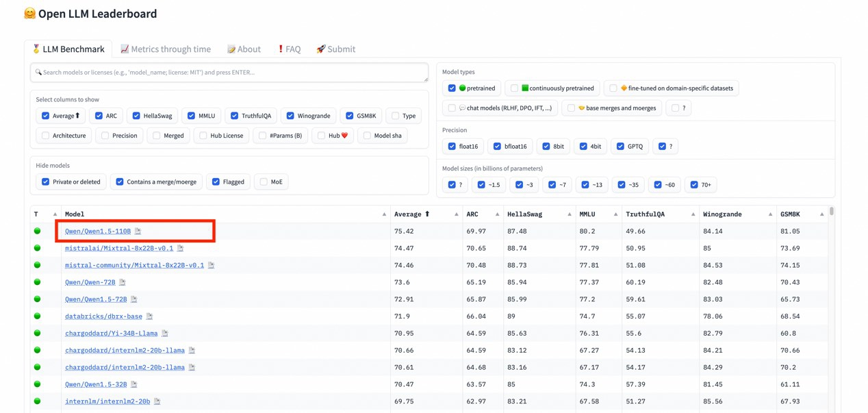Click the details icon after mistralai/Mixtral-8x22B-v0.1
Screen dimensions: 868x413
(180, 249)
